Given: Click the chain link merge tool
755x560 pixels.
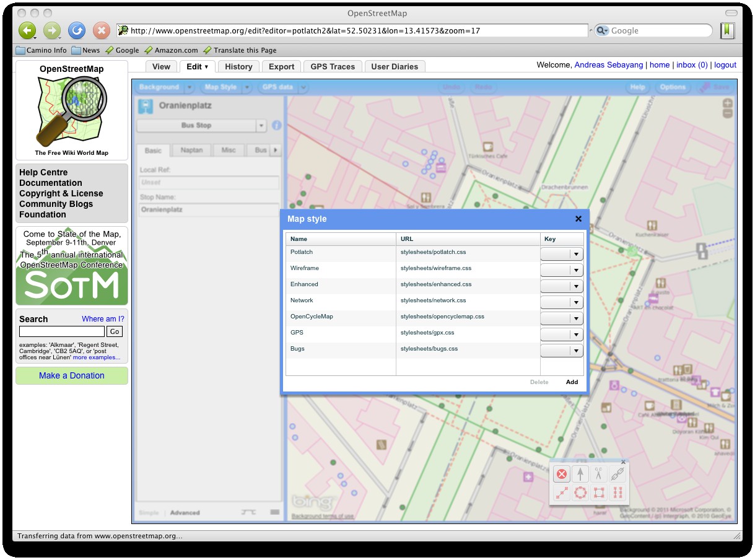Looking at the screenshot, I should (617, 475).
